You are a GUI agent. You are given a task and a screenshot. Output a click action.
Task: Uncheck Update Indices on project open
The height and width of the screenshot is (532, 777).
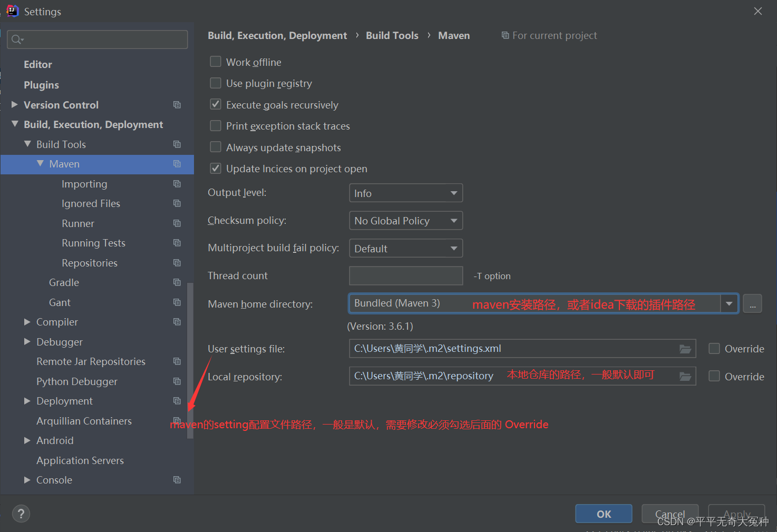216,169
